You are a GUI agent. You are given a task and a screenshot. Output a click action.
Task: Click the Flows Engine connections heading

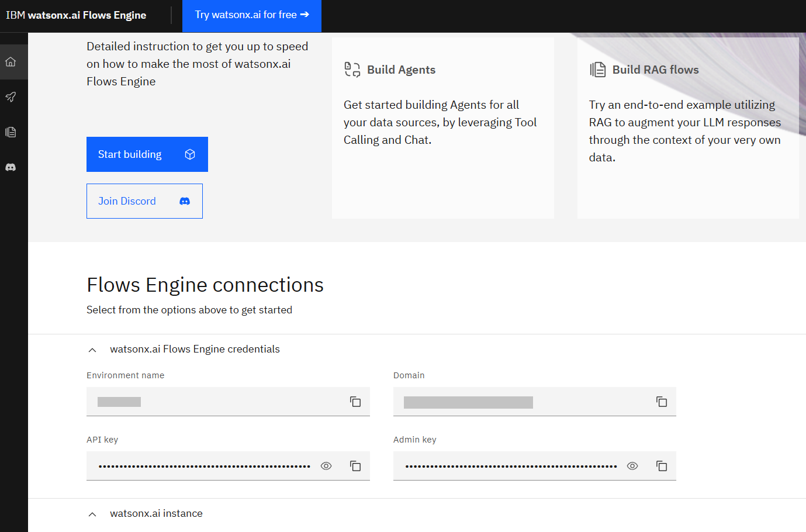click(x=205, y=285)
